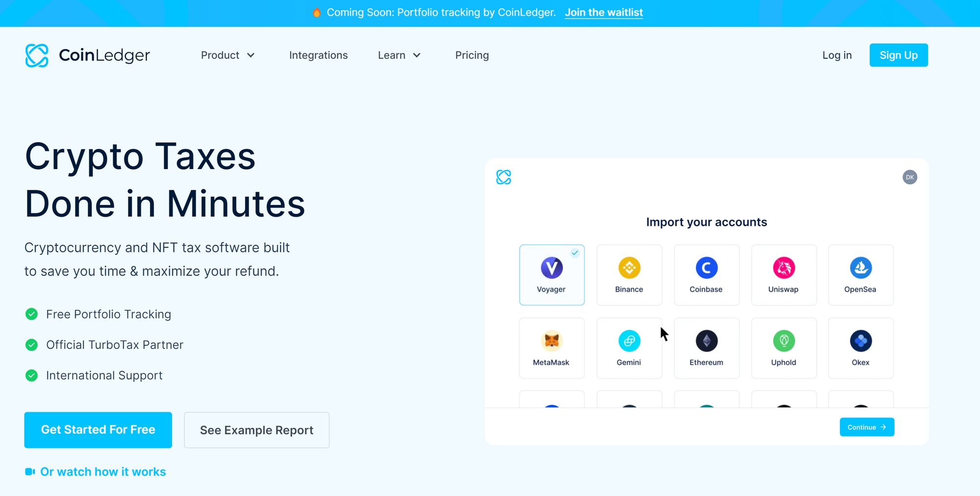The width and height of the screenshot is (980, 496).
Task: Click the green check beside Official TurboTax Partner
Action: click(x=31, y=345)
